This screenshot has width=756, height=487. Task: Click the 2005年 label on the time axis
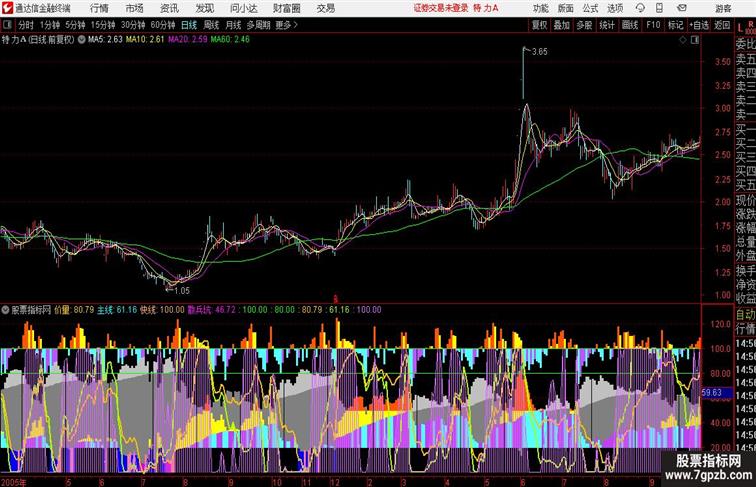14,482
